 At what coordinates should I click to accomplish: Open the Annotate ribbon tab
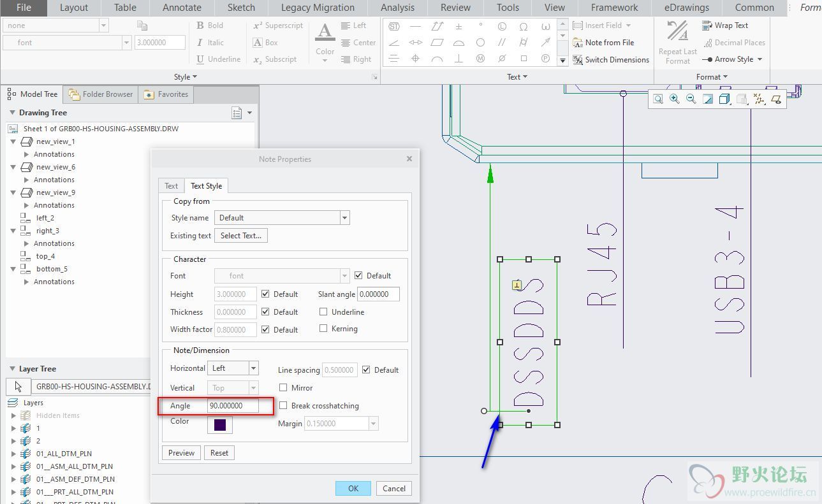click(182, 8)
